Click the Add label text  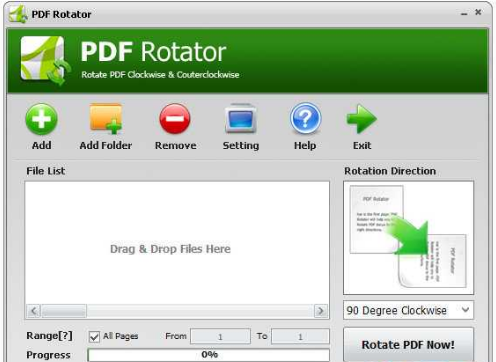pyautogui.click(x=42, y=145)
